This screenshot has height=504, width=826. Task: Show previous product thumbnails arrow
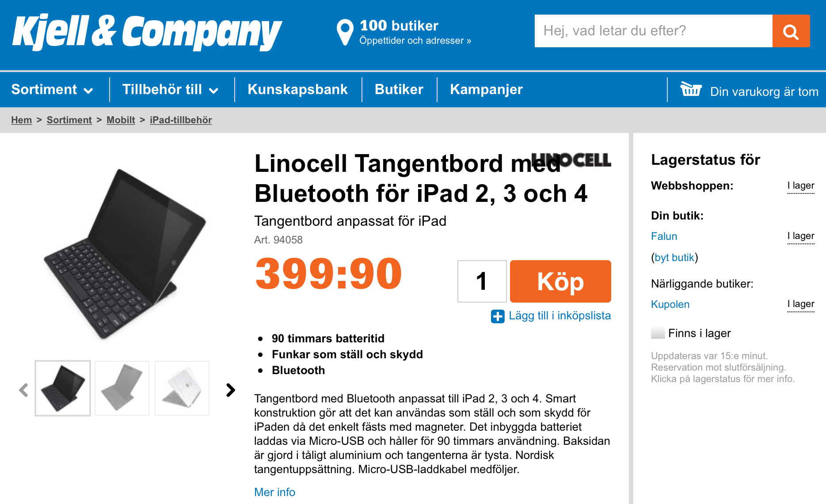click(x=24, y=390)
